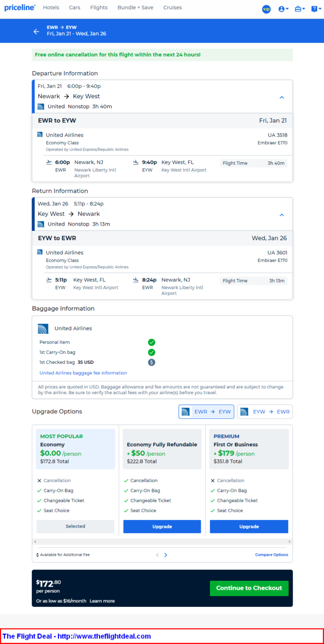Viewport: 324px width, 644px height.
Task: Collapse the Key West to Newark return details
Action: pyautogui.click(x=282, y=215)
